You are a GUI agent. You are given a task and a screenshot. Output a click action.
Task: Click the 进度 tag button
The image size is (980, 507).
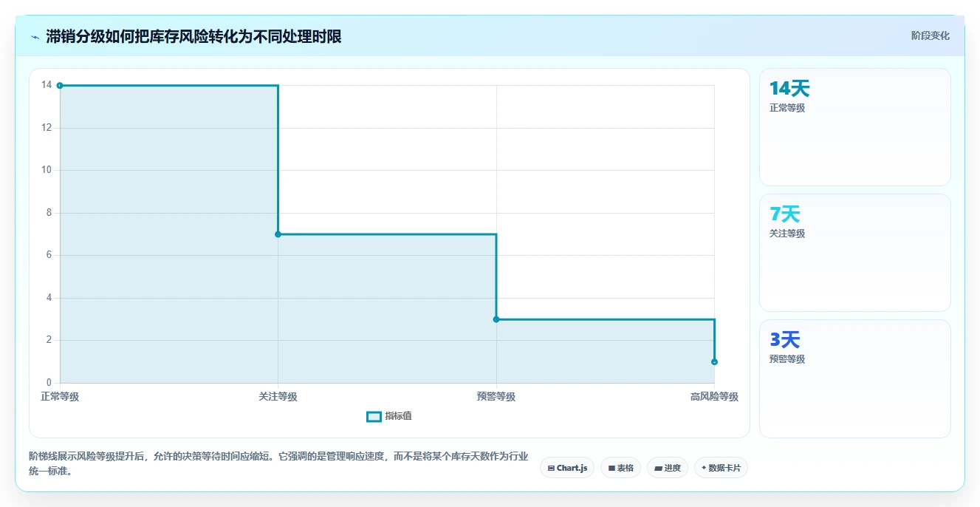click(x=668, y=468)
